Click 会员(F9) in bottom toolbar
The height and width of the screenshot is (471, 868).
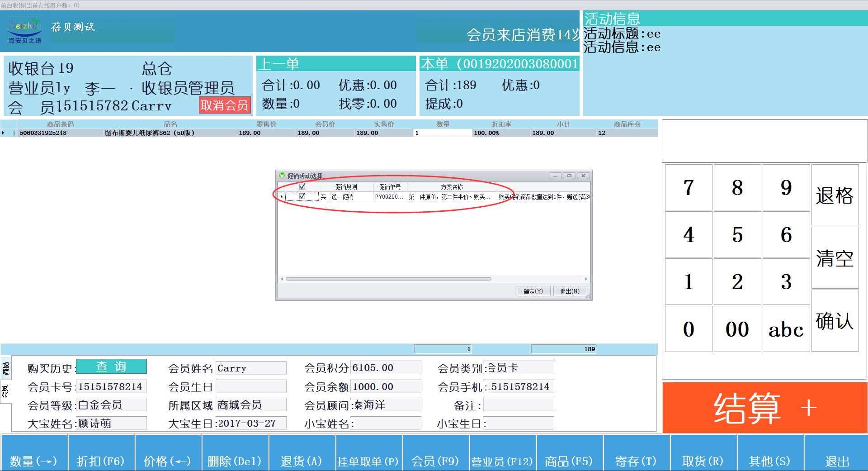click(435, 453)
